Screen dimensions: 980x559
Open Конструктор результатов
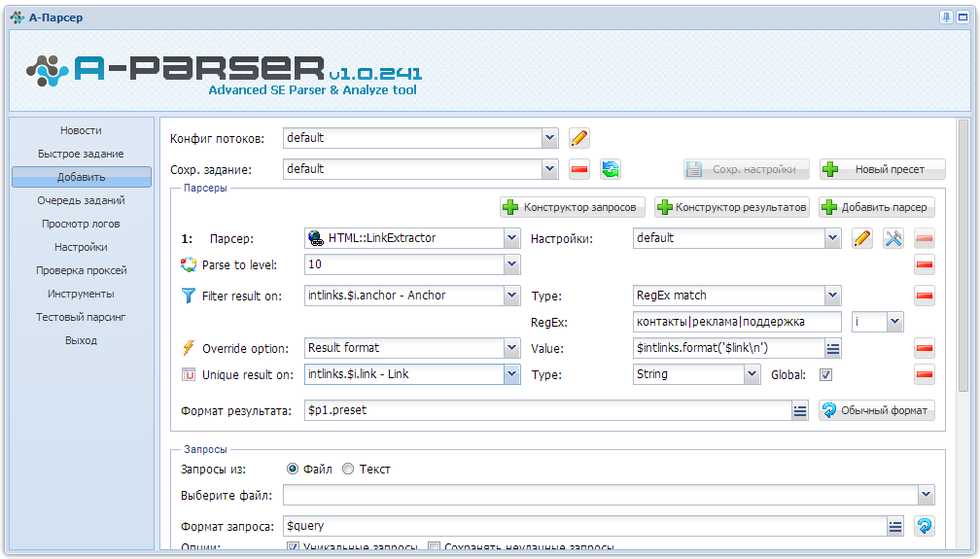coord(732,207)
